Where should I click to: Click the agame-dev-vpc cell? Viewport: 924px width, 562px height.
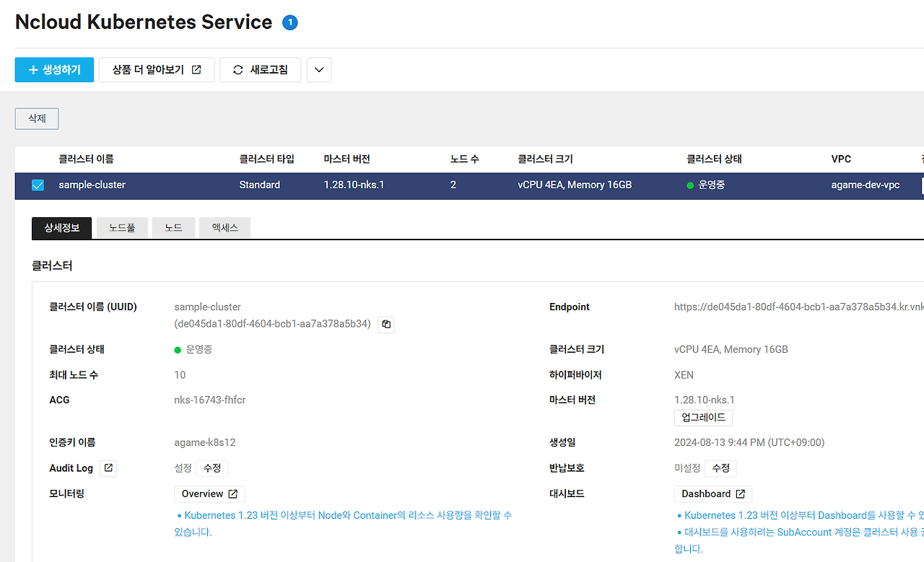pyautogui.click(x=866, y=185)
